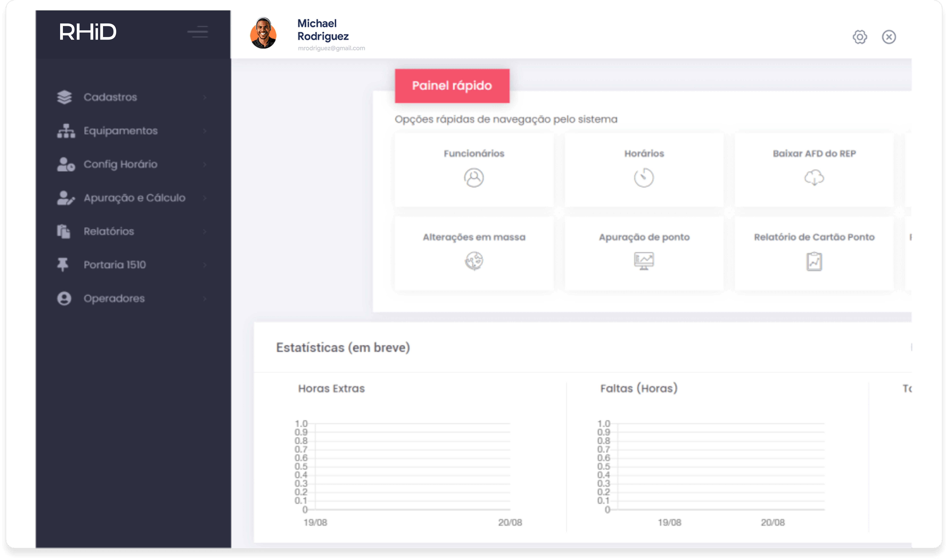
Task: Click the Apuração e Cálculo user-edit icon
Action: (66, 198)
